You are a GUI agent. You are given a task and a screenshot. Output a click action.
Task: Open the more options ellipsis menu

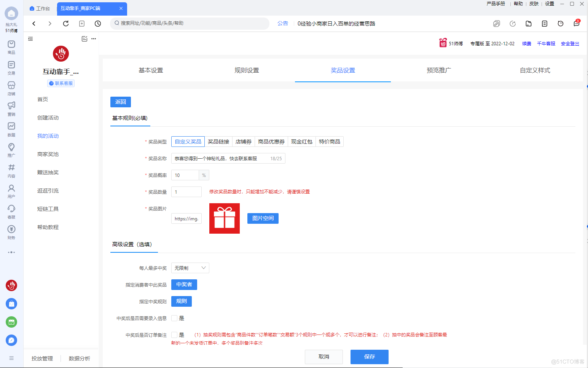93,38
